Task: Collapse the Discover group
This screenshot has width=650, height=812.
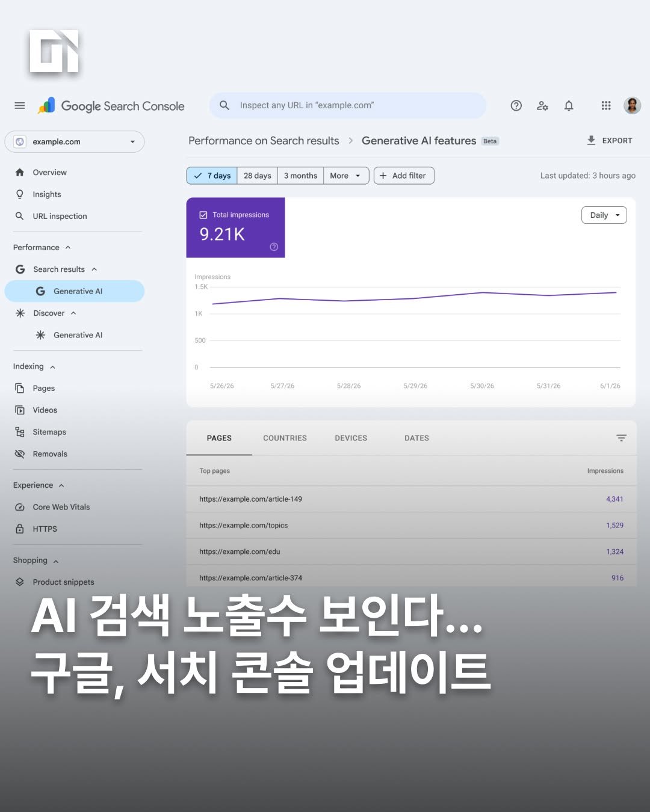Action: click(73, 313)
